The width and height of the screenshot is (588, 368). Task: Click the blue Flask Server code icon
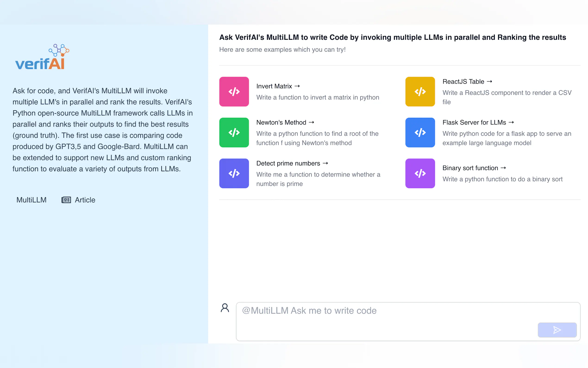(x=420, y=132)
